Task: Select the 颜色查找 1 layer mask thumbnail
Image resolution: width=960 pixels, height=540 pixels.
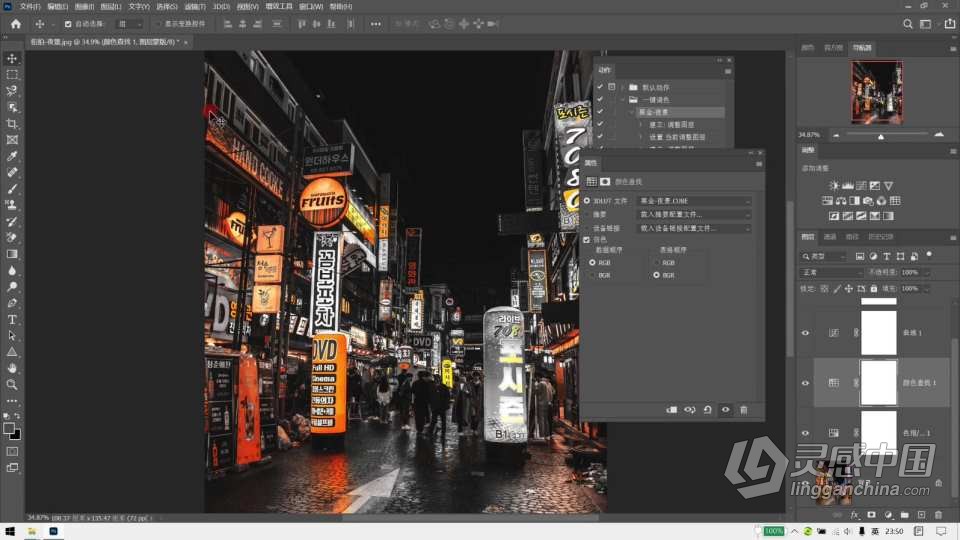Action: click(x=879, y=383)
